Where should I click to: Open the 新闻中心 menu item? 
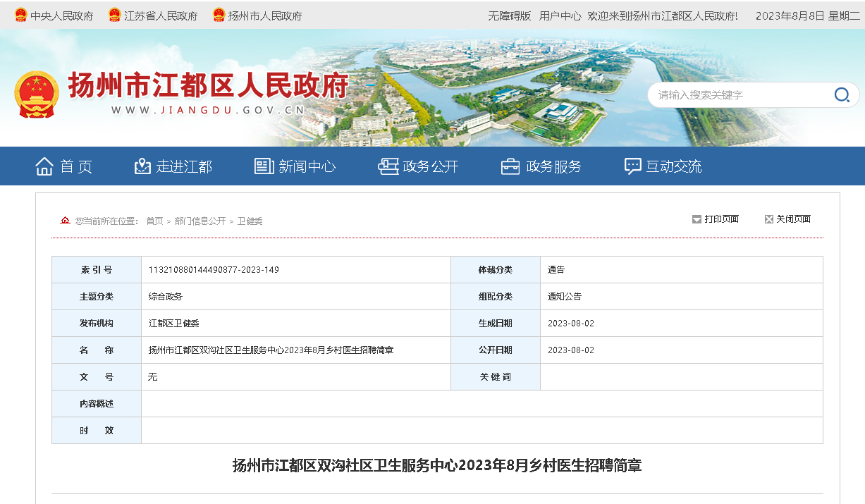(x=307, y=166)
